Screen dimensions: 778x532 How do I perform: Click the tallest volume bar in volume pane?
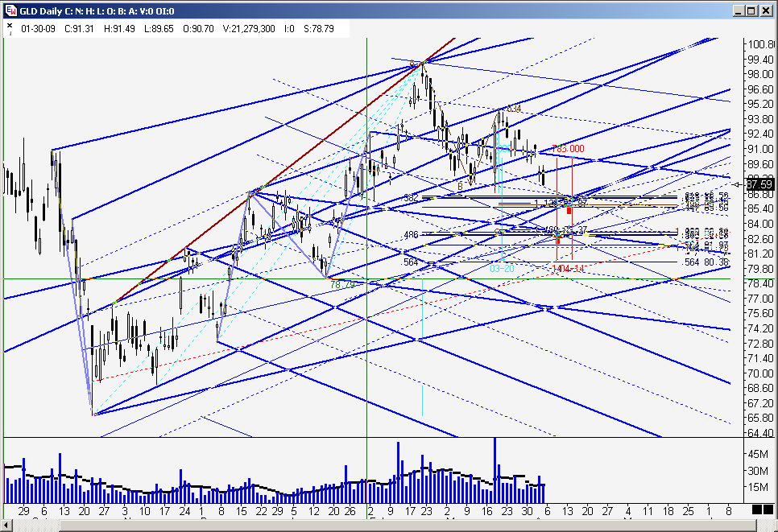click(495, 471)
